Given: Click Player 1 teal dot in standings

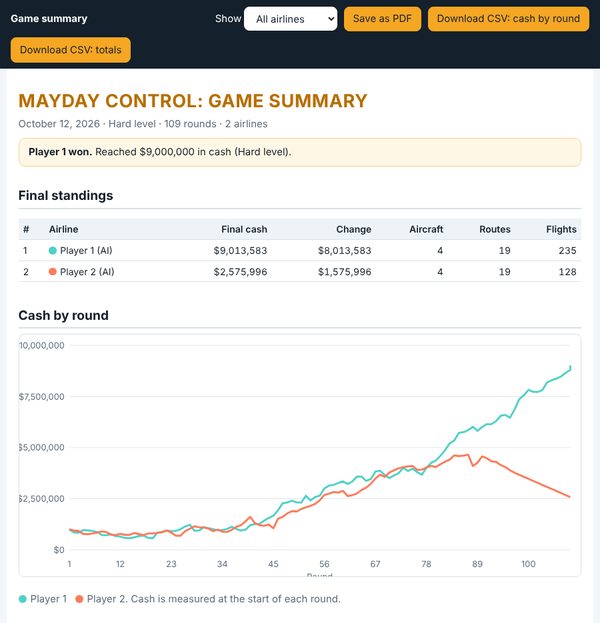Looking at the screenshot, I should pos(52,251).
